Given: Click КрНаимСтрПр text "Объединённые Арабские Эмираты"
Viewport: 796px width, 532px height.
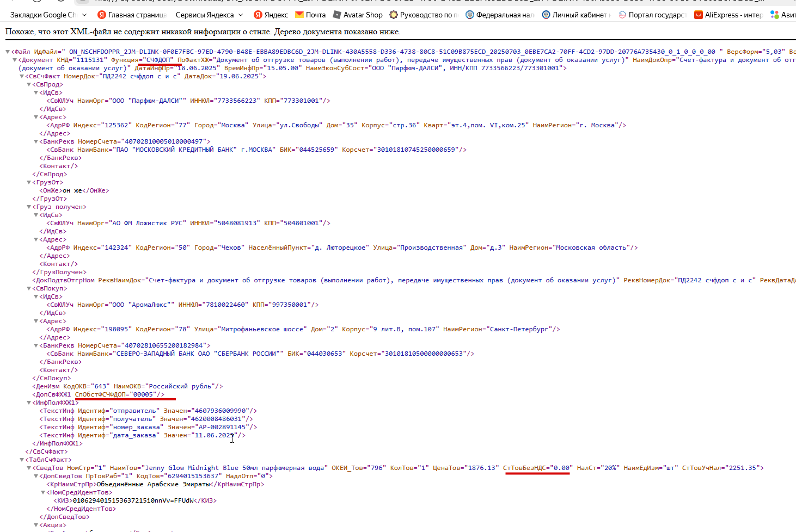Looking at the screenshot, I should pos(154,485).
